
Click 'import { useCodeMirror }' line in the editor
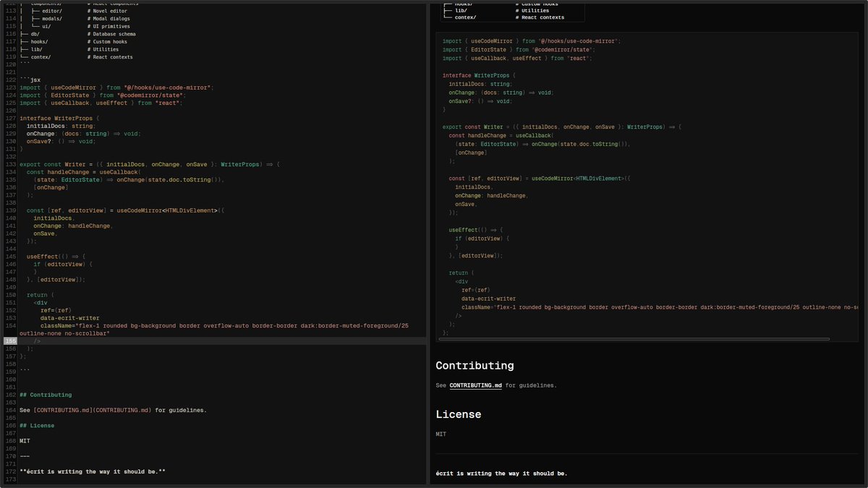pos(116,87)
